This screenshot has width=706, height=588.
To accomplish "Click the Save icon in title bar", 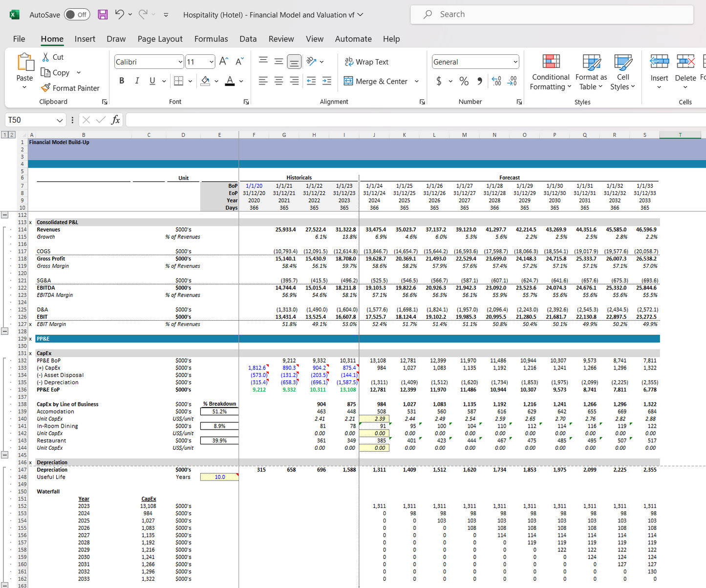I will [103, 15].
